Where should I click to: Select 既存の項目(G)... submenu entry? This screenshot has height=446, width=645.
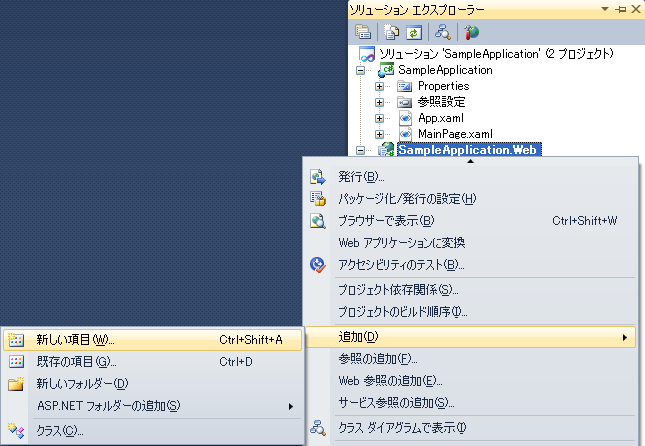152,362
